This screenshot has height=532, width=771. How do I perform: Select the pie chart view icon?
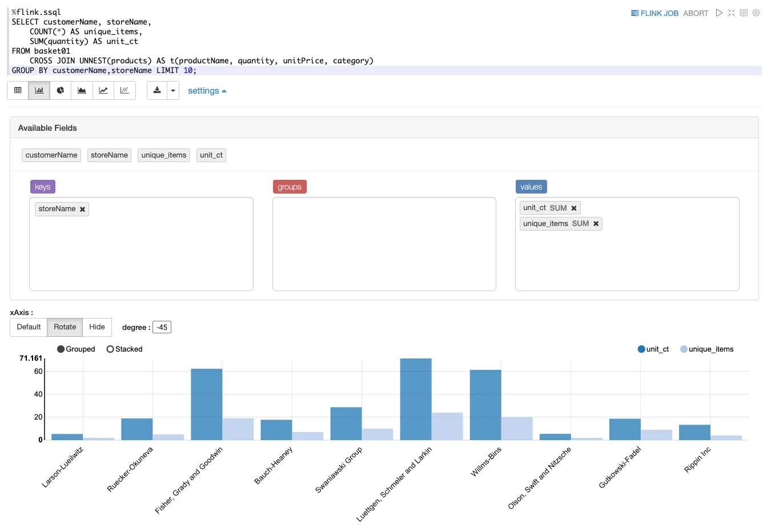coord(61,90)
